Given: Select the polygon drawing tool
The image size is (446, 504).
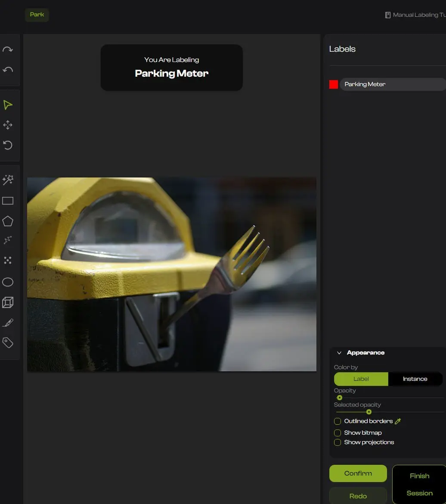Looking at the screenshot, I should pyautogui.click(x=8, y=221).
